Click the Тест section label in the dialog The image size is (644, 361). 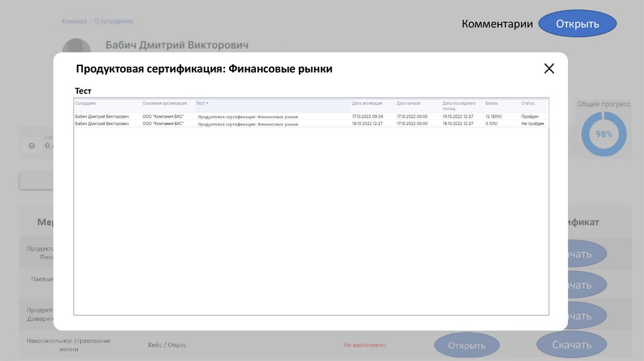(83, 91)
